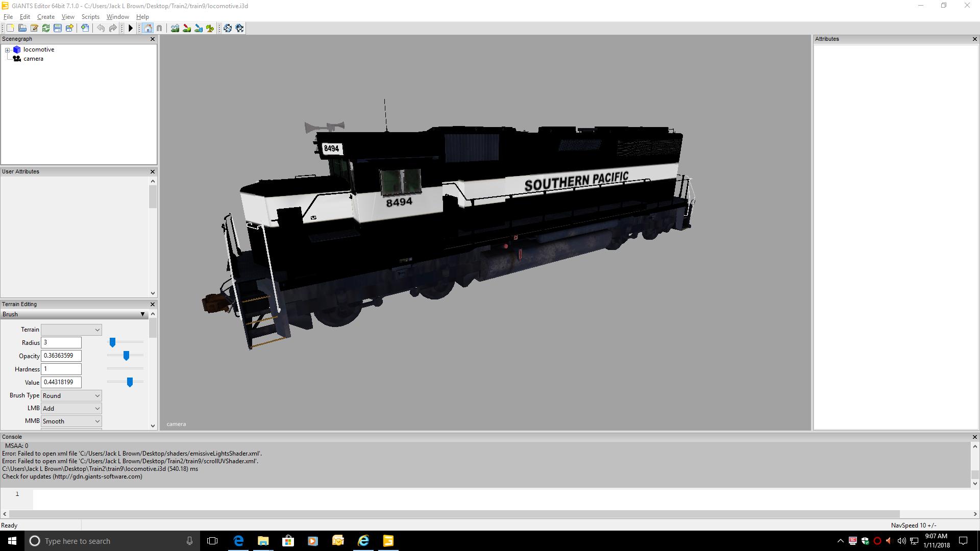The height and width of the screenshot is (551, 980).
Task: Open the Brush Type dropdown
Action: (71, 396)
